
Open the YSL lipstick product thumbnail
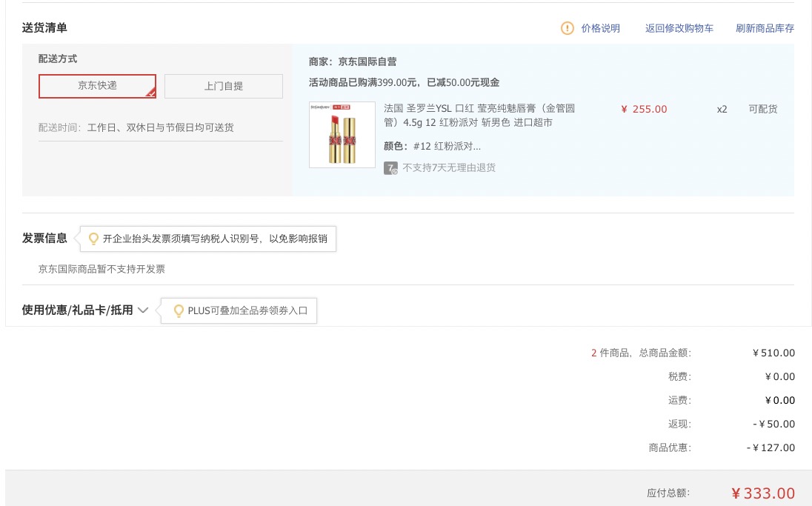342,135
